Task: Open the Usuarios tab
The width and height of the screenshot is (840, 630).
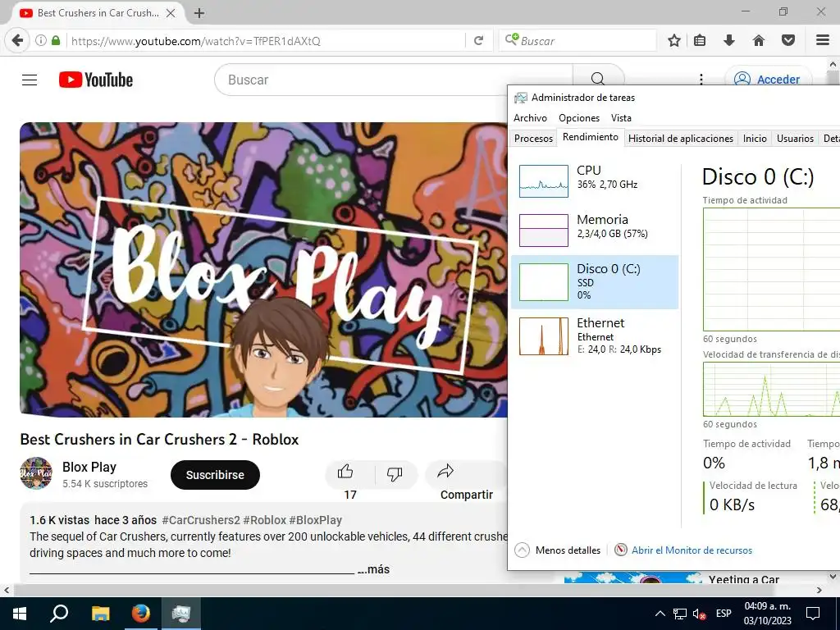Action: pyautogui.click(x=795, y=138)
